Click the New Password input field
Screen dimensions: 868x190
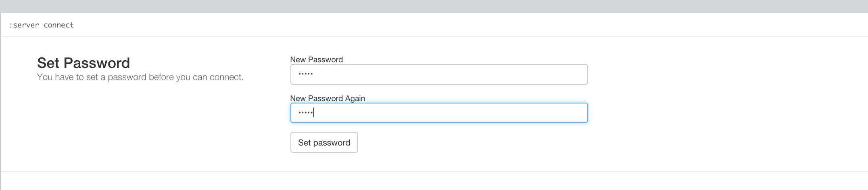pyautogui.click(x=439, y=74)
